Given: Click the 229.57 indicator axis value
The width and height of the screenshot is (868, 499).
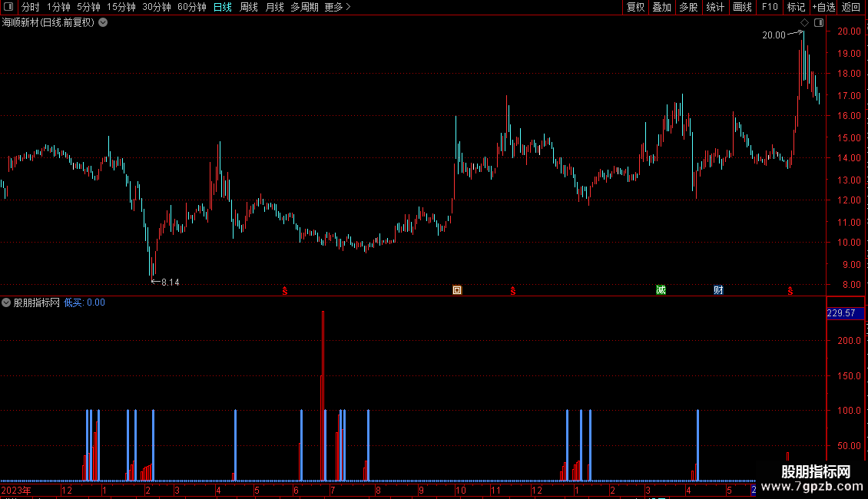Looking at the screenshot, I should pyautogui.click(x=841, y=313).
